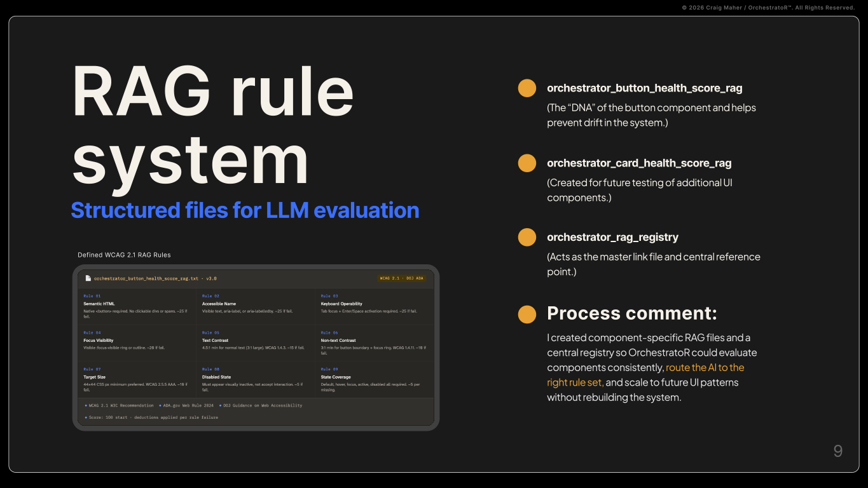Click the Native <button> required description text

coord(135,314)
